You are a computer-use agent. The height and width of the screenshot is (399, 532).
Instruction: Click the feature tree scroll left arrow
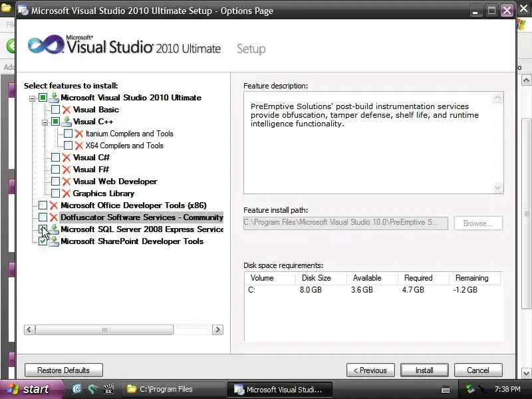click(x=29, y=330)
